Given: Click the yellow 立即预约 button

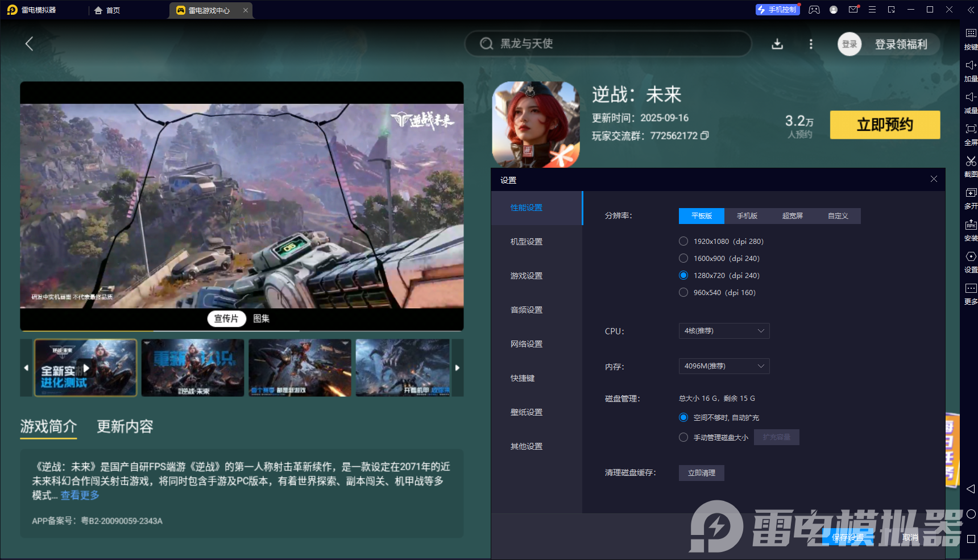Looking at the screenshot, I should pos(885,125).
